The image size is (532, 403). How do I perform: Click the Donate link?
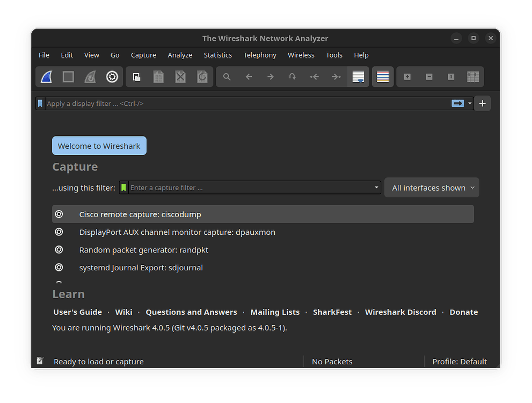click(463, 312)
